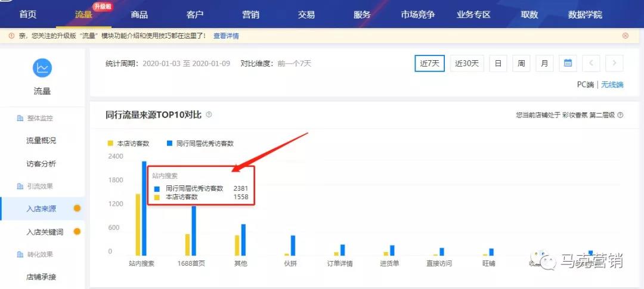Open 入店关键词 in the sidebar
This screenshot has width=644, height=289.
(45, 232)
